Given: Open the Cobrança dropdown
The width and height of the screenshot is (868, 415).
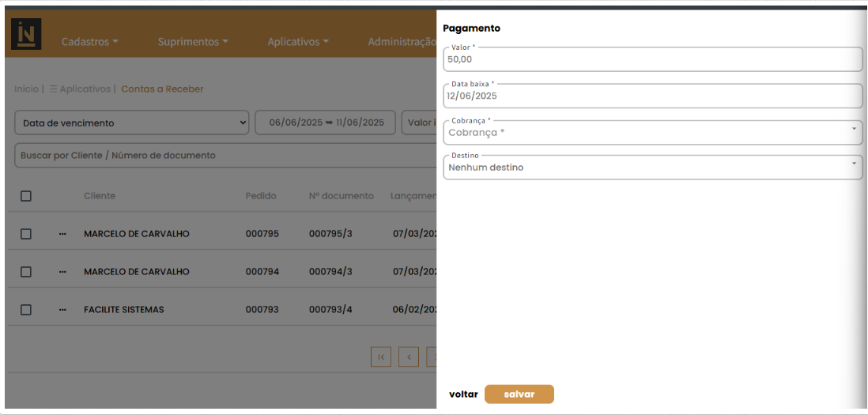Looking at the screenshot, I should [653, 133].
